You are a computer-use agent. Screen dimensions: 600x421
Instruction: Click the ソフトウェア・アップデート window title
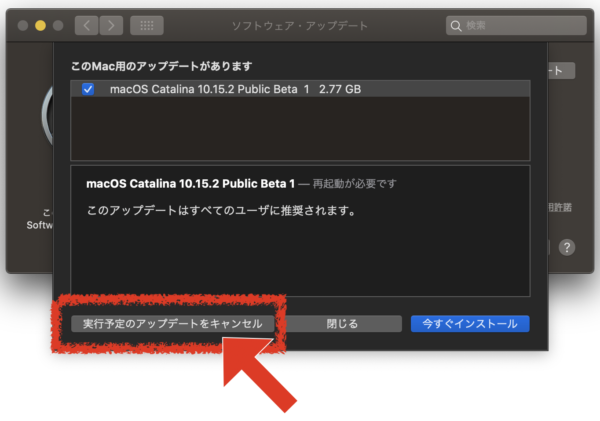300,26
